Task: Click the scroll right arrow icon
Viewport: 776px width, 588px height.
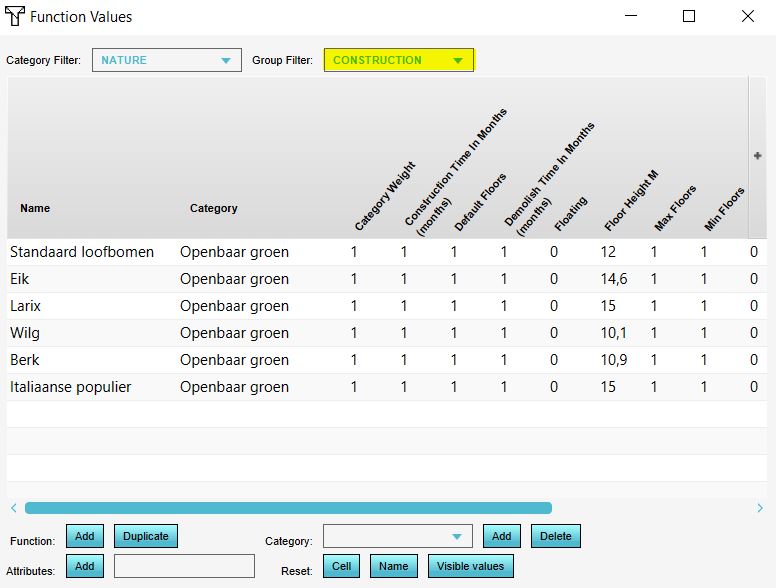Action: (x=760, y=508)
